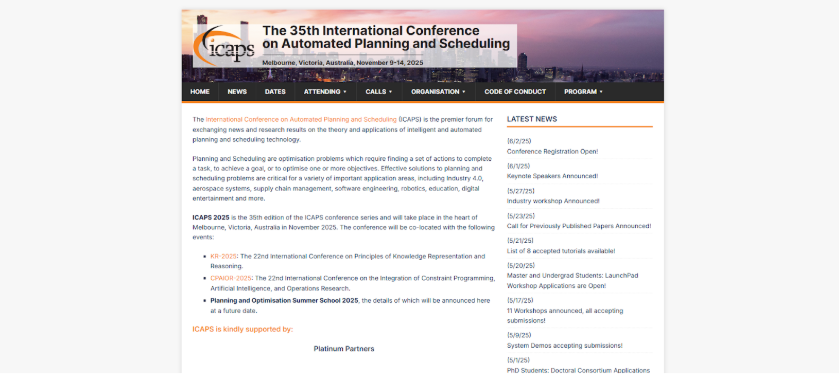839x376 pixels.
Task: Click the ICAPS logo in the banner
Action: (x=224, y=46)
